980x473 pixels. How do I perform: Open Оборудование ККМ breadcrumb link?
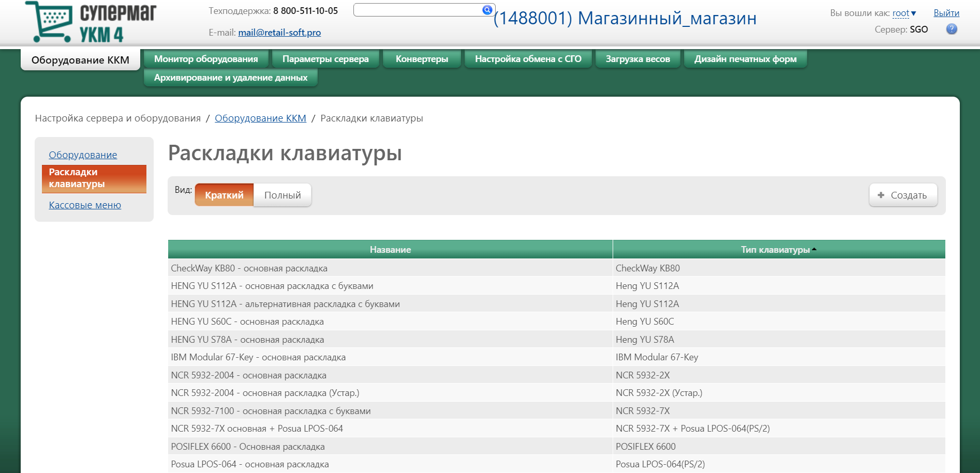(260, 118)
